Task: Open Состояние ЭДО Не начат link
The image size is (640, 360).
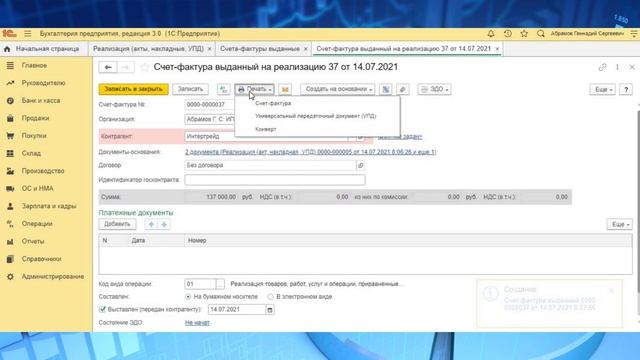Action: click(x=197, y=322)
